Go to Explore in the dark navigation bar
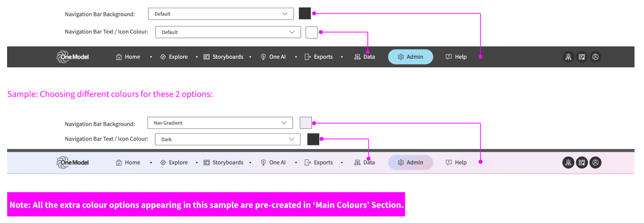 tap(174, 57)
